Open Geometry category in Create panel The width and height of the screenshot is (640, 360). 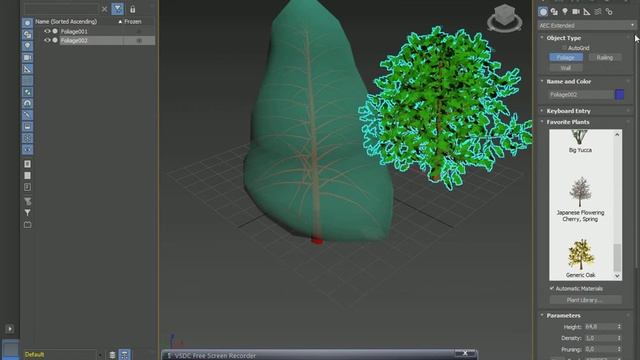tap(543, 12)
